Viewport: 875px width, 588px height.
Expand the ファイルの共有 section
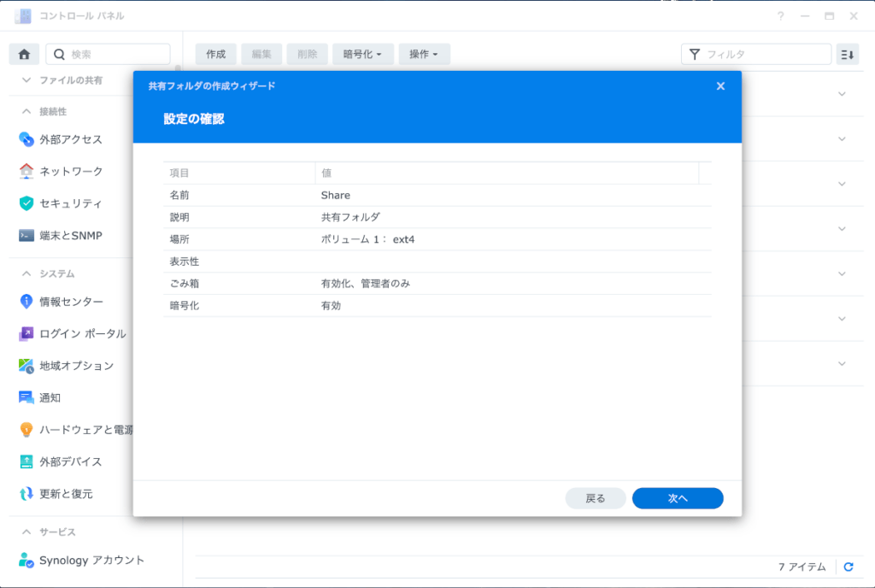[x=26, y=80]
